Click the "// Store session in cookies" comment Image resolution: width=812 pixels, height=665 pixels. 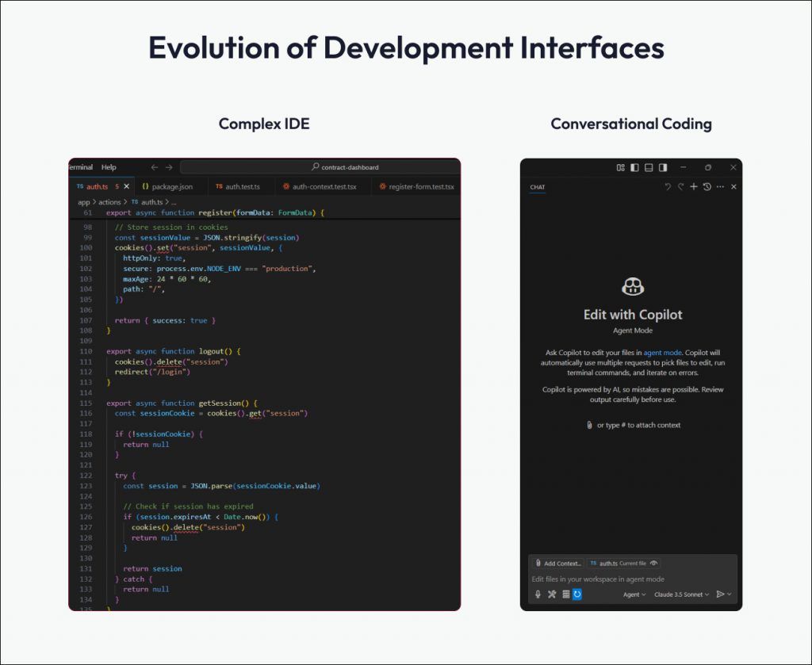171,227
